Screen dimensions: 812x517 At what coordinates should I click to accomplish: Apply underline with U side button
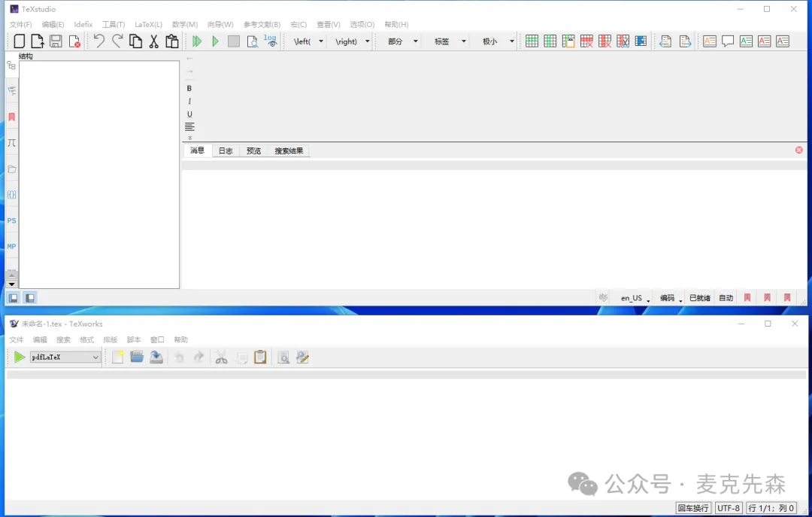pyautogui.click(x=189, y=114)
